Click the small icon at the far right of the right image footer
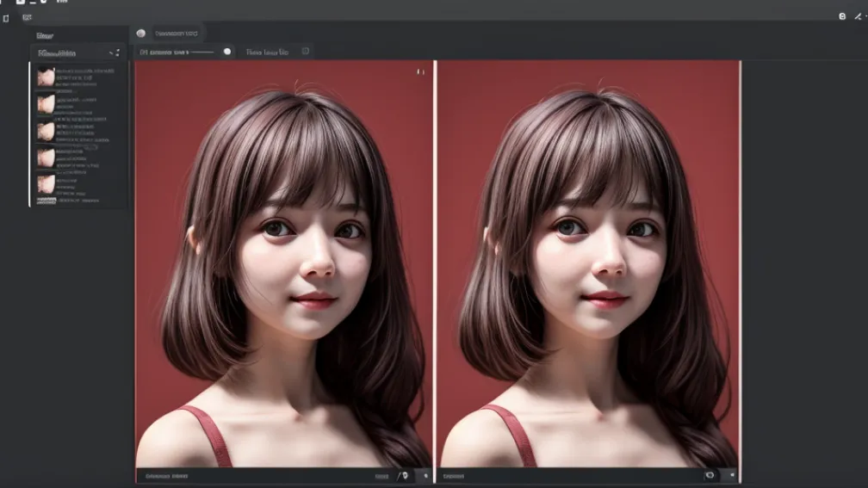Viewport: 868px width, 488px height. pyautogui.click(x=730, y=475)
